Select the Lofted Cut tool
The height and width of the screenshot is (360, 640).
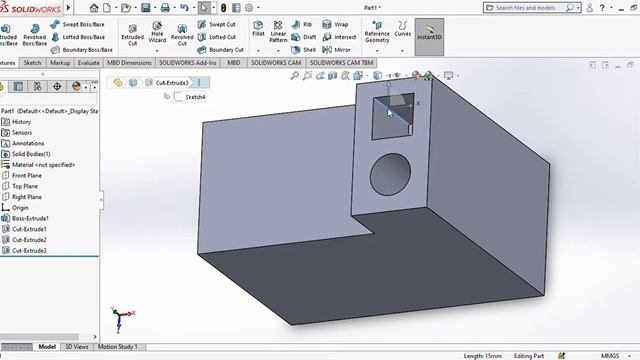point(216,37)
